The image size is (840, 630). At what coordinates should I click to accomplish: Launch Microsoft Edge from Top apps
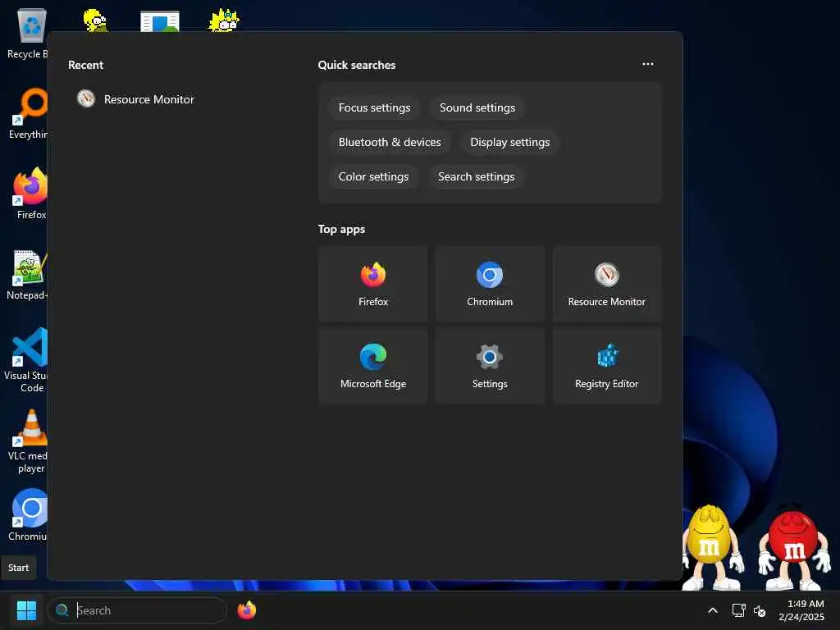coord(373,366)
